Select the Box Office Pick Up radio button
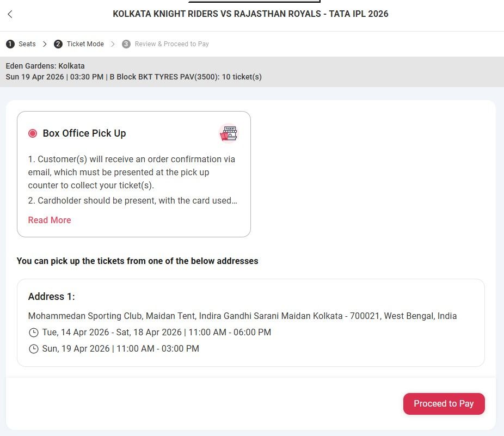The height and width of the screenshot is (436, 504). pos(32,133)
